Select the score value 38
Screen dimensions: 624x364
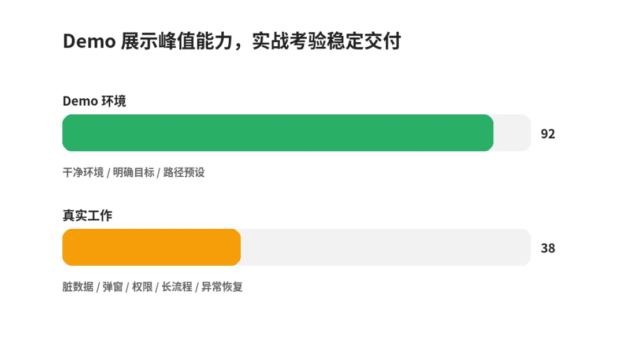(548, 248)
